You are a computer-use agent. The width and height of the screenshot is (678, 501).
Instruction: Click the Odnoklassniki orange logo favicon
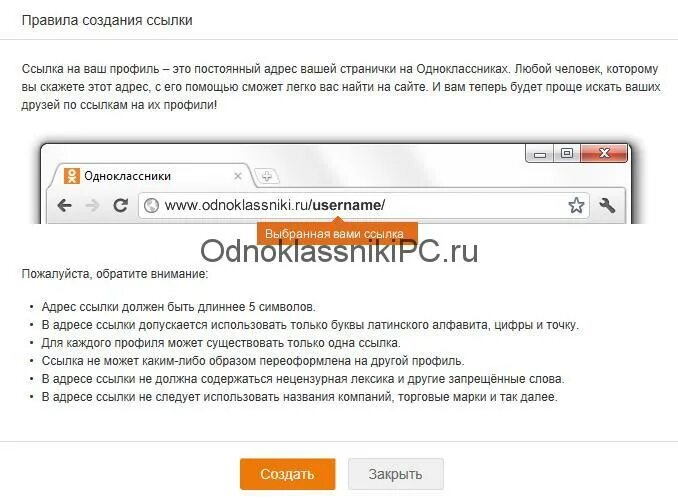tap(72, 176)
